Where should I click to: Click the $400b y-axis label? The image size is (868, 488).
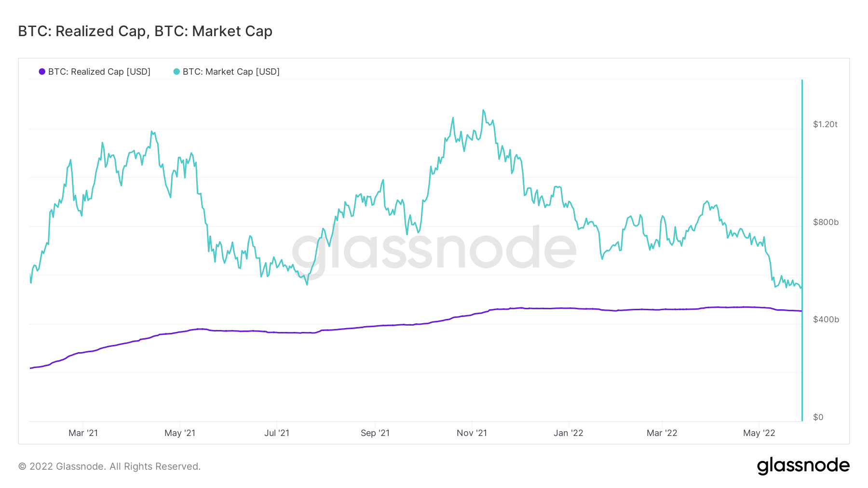coord(826,319)
